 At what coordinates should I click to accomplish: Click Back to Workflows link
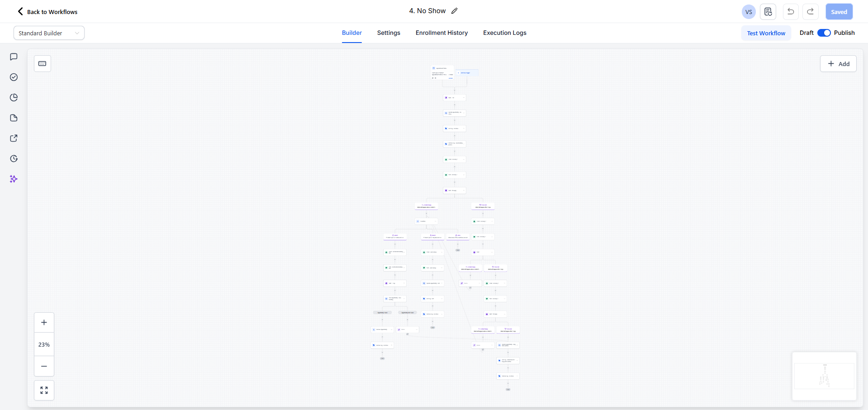pyautogui.click(x=47, y=12)
